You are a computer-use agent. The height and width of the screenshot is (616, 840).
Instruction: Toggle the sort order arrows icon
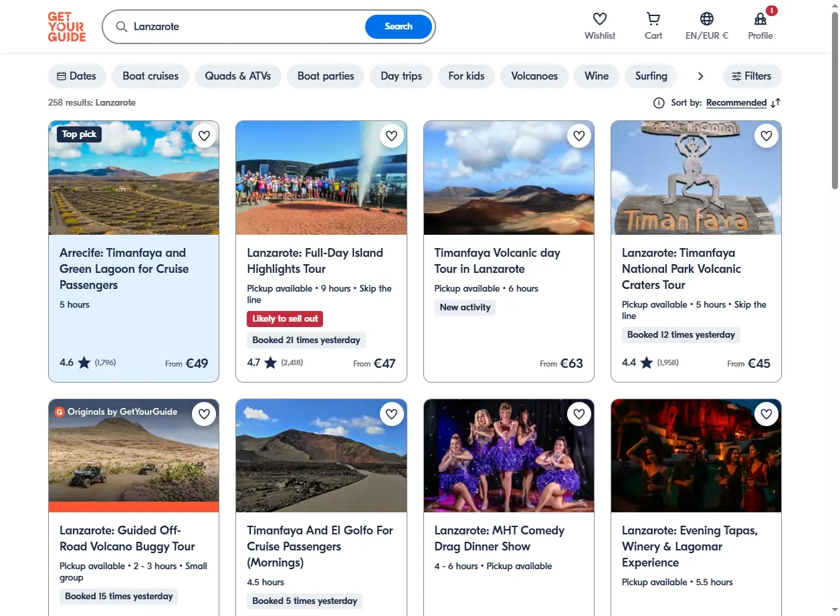click(x=776, y=103)
